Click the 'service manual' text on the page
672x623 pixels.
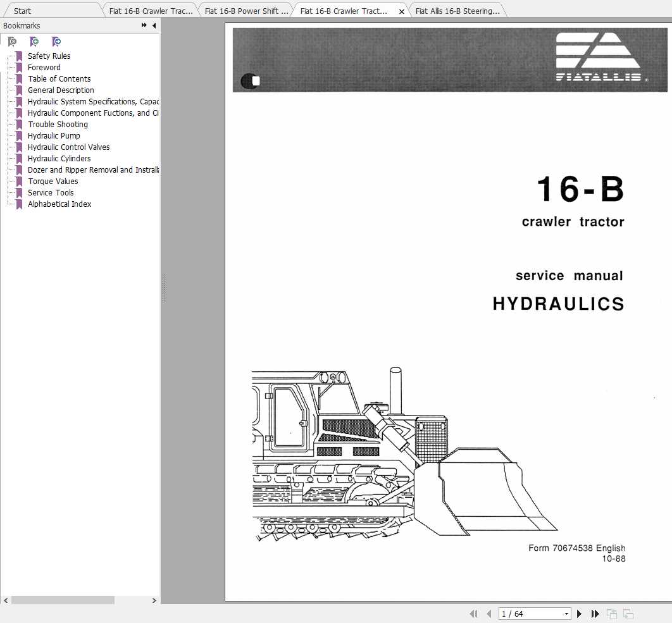(x=569, y=276)
